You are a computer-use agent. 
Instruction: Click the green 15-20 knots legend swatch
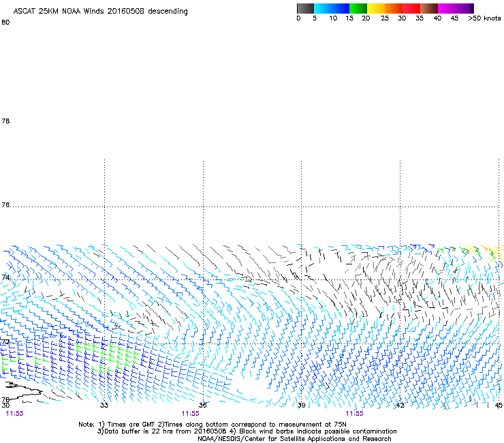(358, 8)
